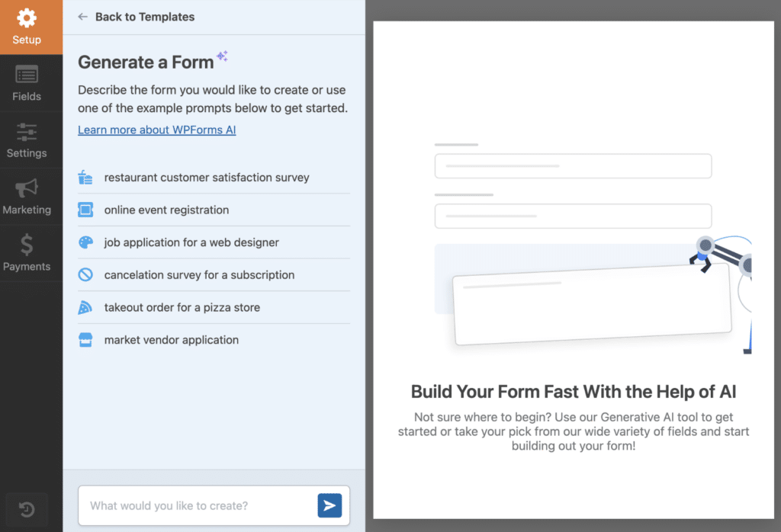Pick takeout order for a pizza store
The height and width of the screenshot is (532, 781).
214,308
